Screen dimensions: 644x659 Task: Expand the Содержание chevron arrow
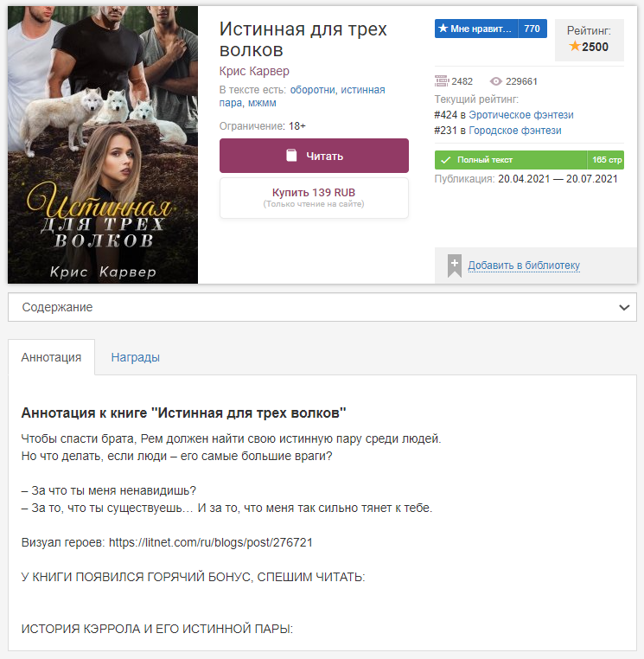click(x=624, y=308)
